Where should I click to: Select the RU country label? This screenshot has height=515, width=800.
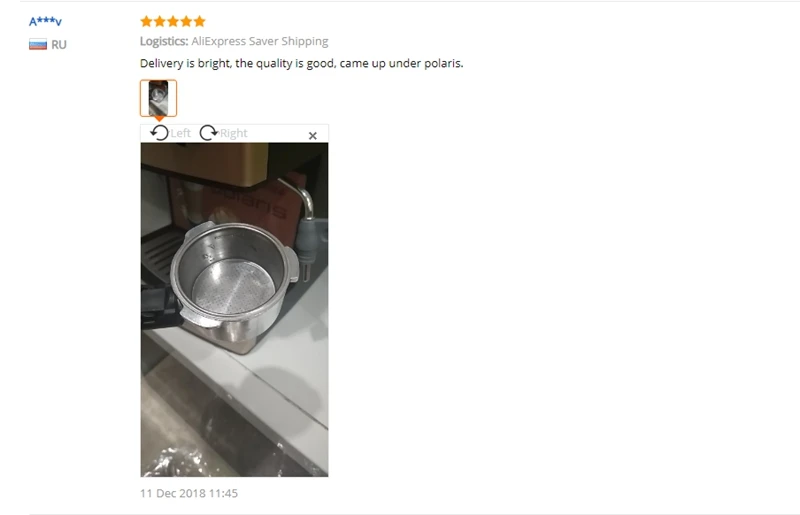point(59,44)
